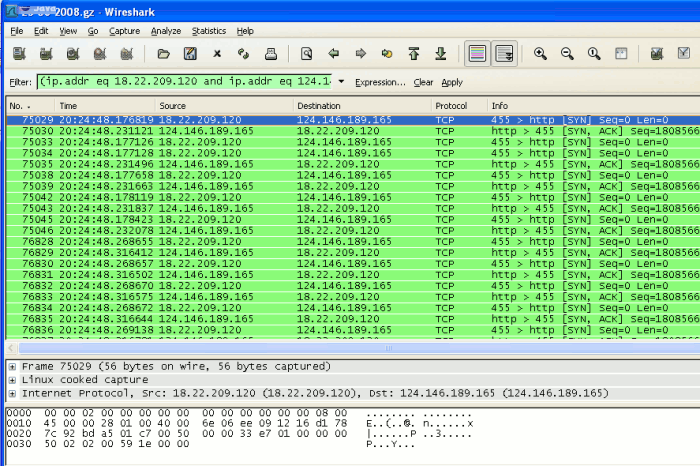Go back in packet history arrow
Viewport: 700px width, 466px height.
click(x=334, y=54)
